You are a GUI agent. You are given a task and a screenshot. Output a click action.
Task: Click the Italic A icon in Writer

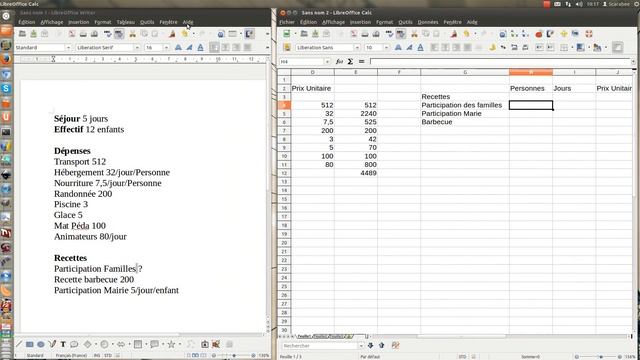(189, 48)
